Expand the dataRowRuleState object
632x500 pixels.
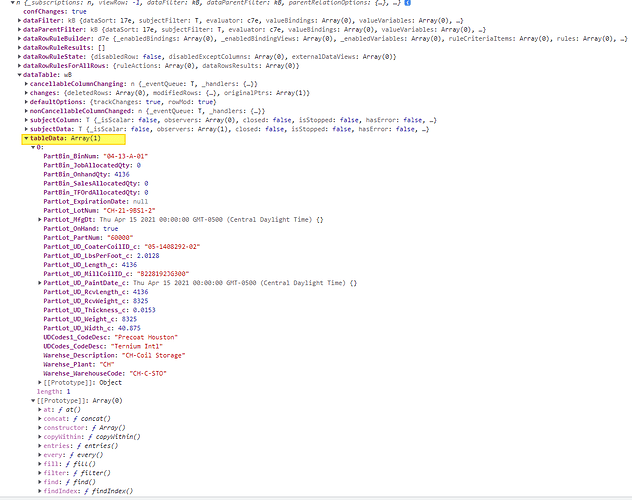point(19,57)
